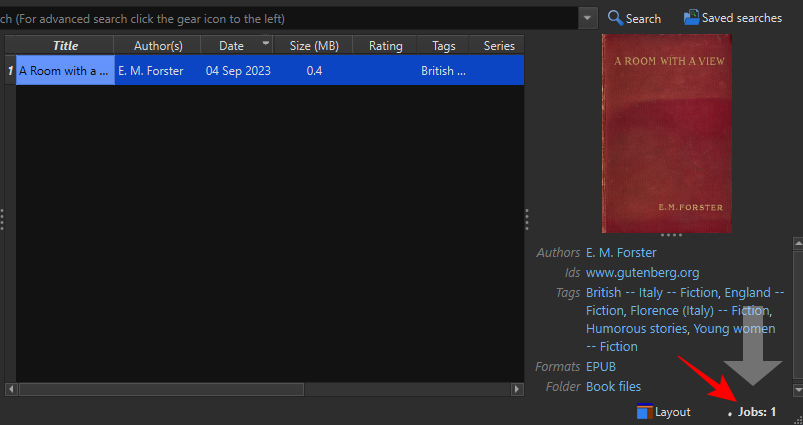Click the Jobs: 1 indicator
Viewport: 803px width, 425px height.
coord(757,412)
